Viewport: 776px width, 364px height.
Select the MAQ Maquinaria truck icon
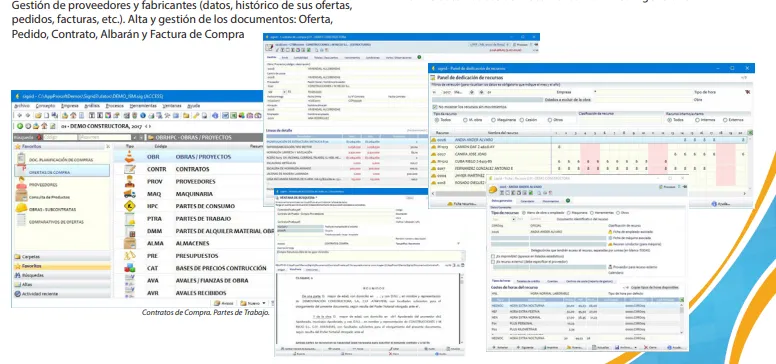point(130,194)
